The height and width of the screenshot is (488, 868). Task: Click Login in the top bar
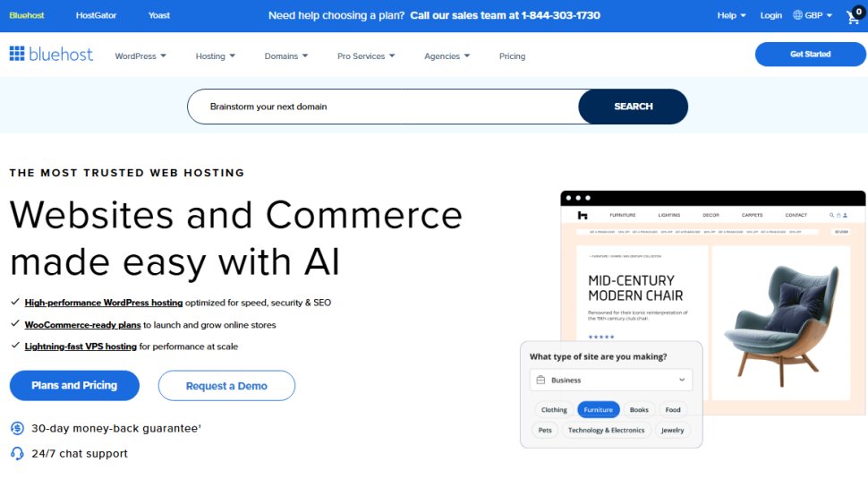click(x=770, y=15)
